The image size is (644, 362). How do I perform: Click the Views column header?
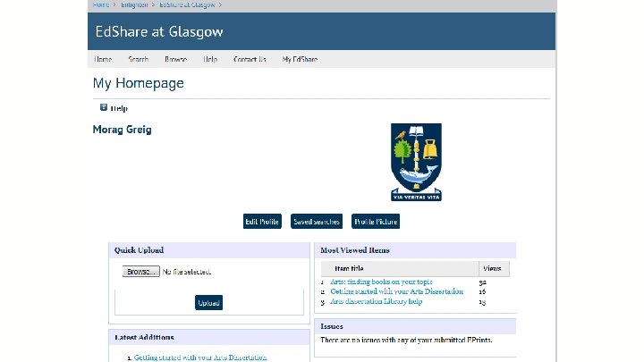pos(492,268)
